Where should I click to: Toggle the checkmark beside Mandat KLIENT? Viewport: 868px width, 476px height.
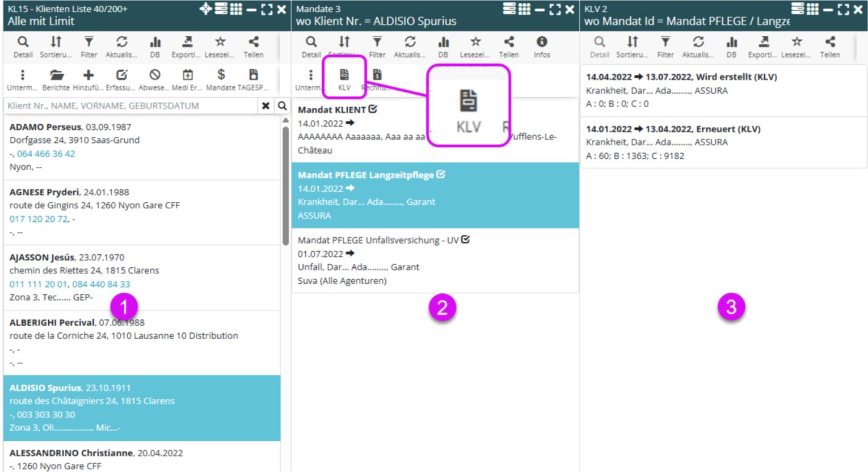click(x=373, y=109)
